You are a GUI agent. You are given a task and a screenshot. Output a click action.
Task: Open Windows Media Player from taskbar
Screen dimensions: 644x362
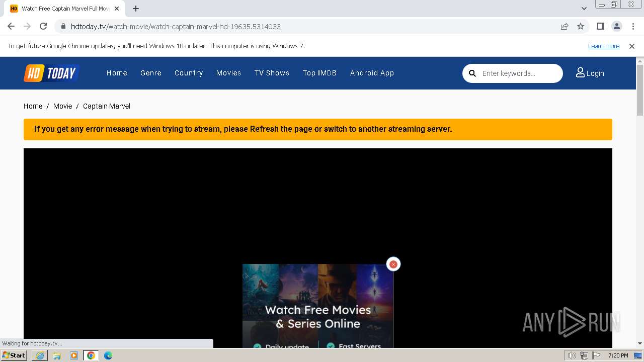[74, 355]
